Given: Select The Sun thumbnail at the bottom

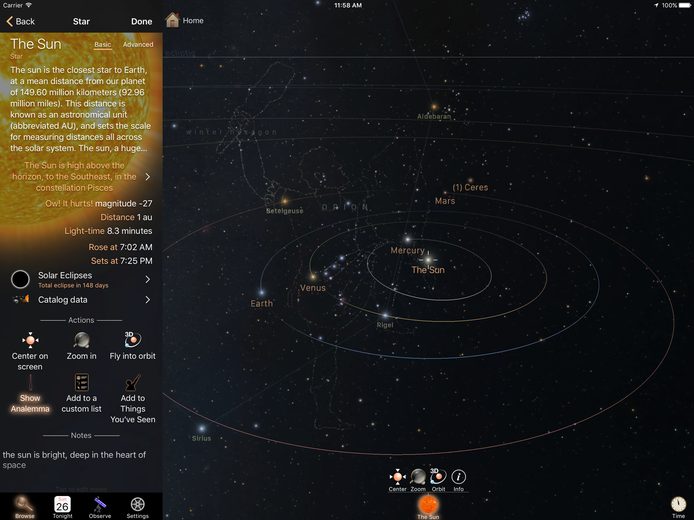Looking at the screenshot, I should (x=428, y=507).
